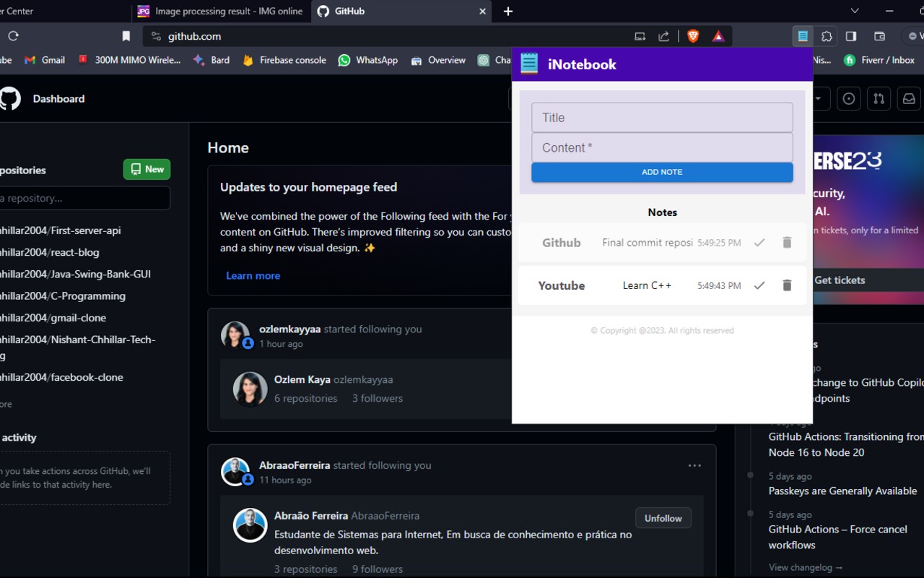Screen dimensions: 924x578
Task: Open a new browser tab
Action: coord(508,11)
